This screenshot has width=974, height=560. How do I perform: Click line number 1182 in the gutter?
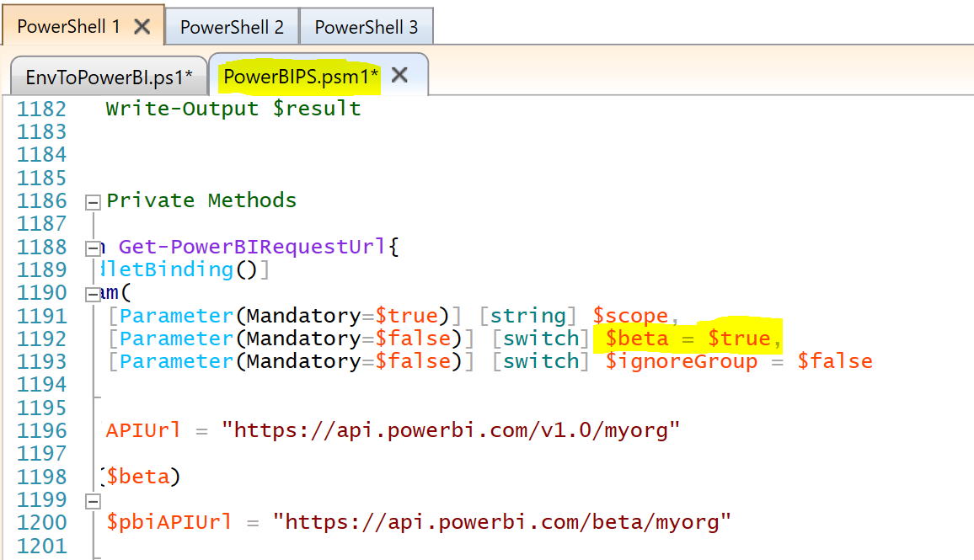point(42,109)
